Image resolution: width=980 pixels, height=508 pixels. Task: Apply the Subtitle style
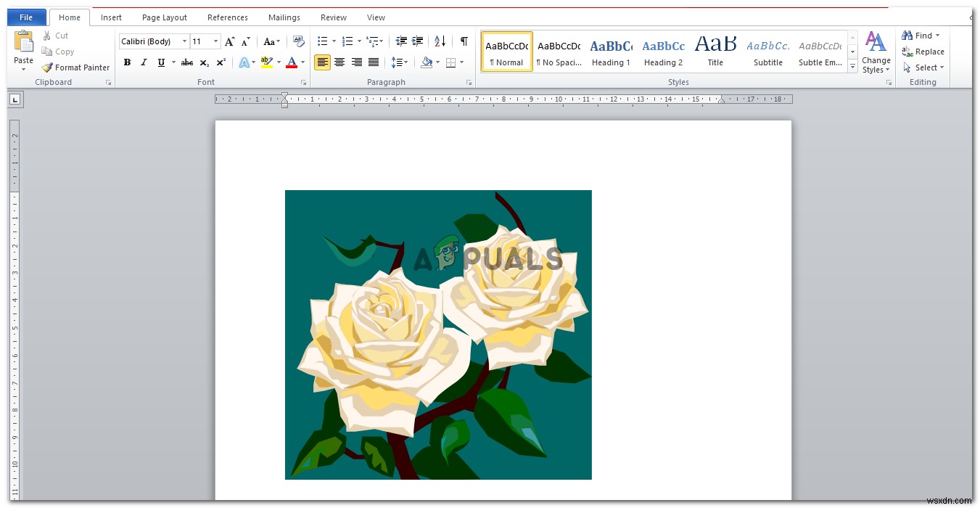coord(767,52)
